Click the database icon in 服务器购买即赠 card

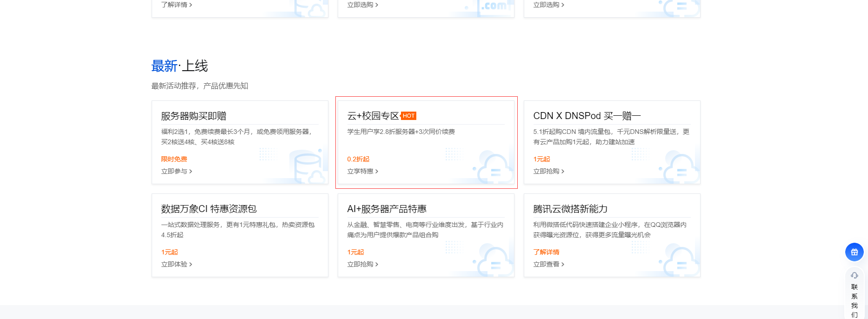click(308, 166)
